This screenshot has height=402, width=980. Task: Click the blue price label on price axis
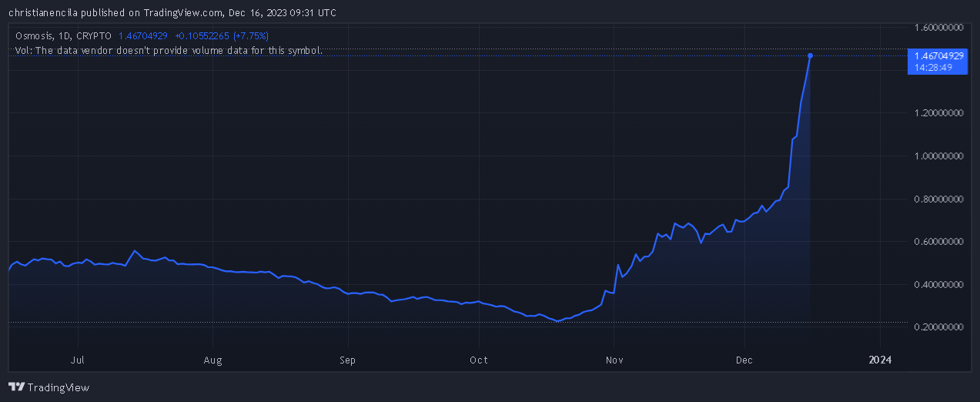click(x=938, y=62)
